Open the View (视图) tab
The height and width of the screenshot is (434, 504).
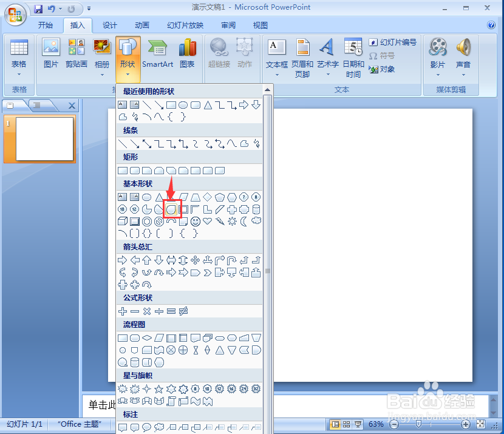pyautogui.click(x=260, y=25)
